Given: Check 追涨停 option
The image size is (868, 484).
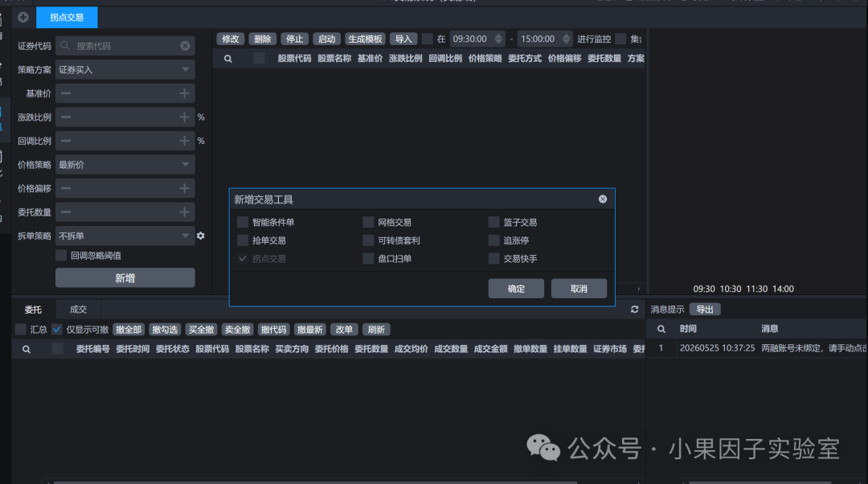Looking at the screenshot, I should tap(493, 240).
